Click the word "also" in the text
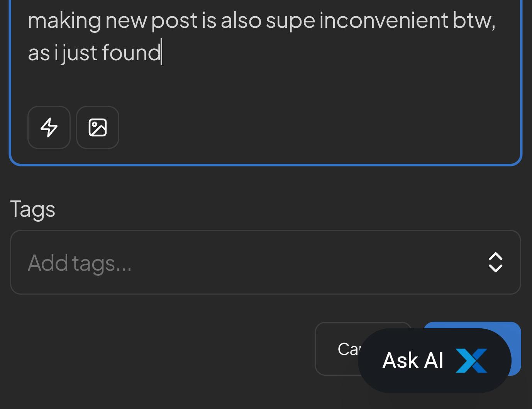This screenshot has height=409, width=532. pos(241,20)
